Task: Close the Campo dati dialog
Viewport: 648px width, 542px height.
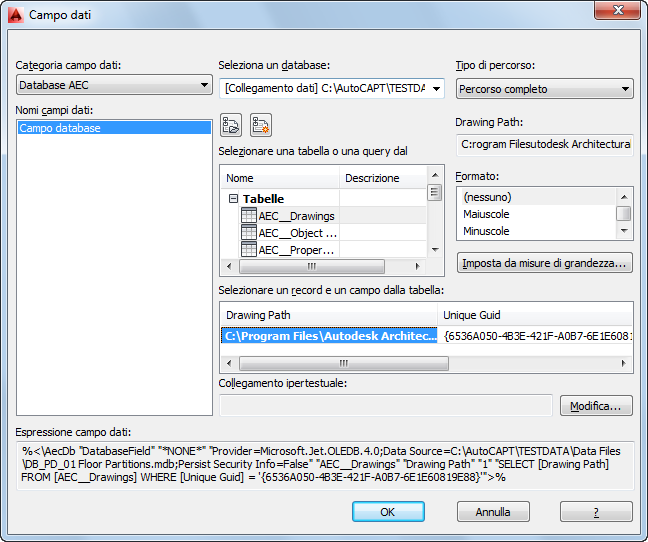Action: pos(618,10)
